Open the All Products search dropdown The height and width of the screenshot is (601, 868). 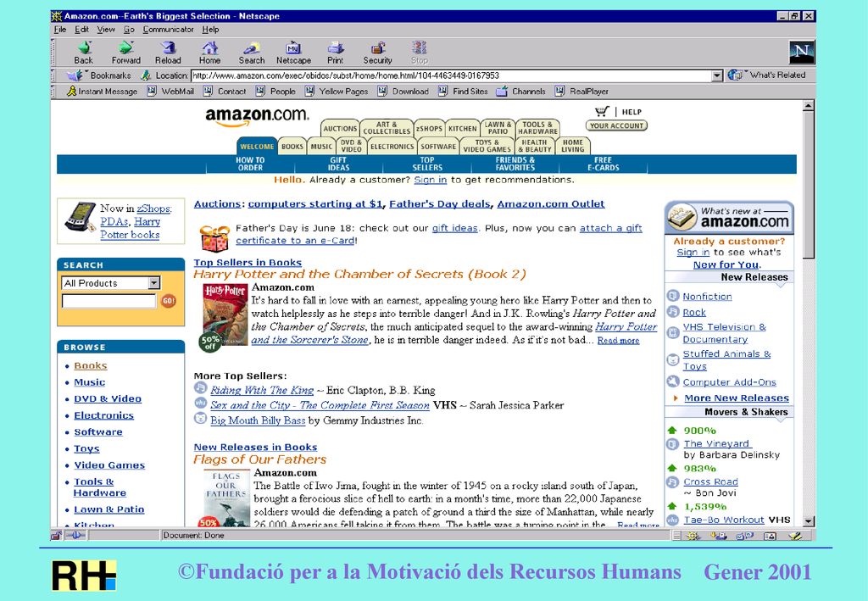pos(154,283)
